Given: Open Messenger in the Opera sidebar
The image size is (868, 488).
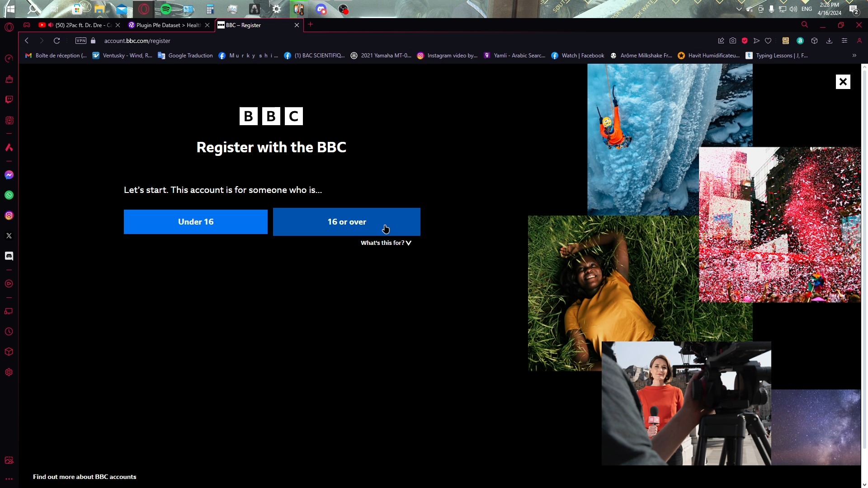Looking at the screenshot, I should point(9,175).
